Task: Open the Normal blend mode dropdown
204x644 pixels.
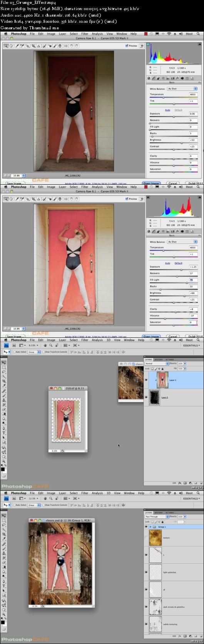Action: [x=156, y=363]
